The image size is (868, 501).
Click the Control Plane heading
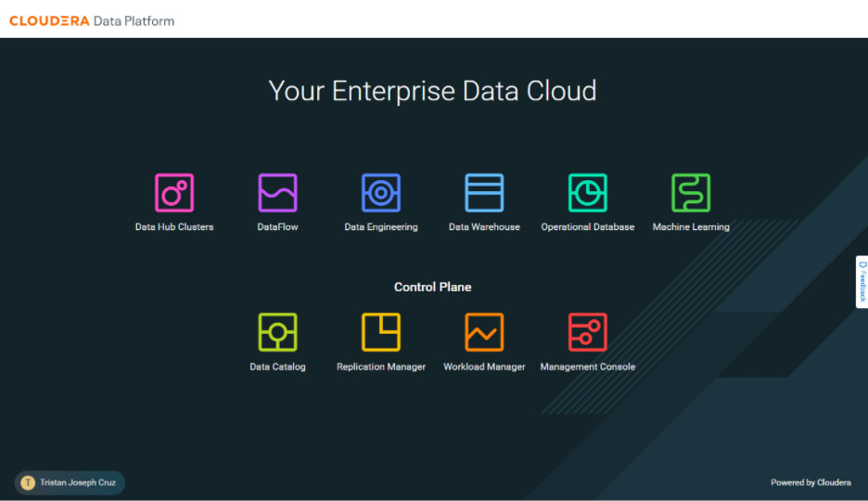pos(433,287)
